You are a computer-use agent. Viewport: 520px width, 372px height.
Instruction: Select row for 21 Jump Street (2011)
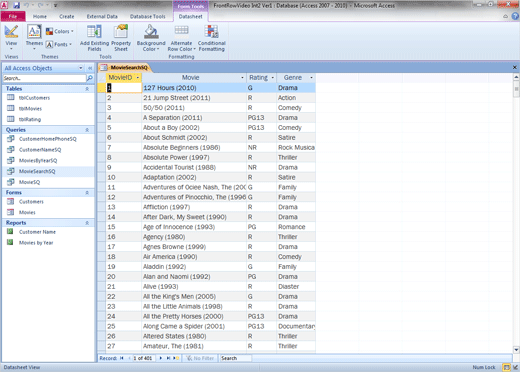click(x=101, y=98)
